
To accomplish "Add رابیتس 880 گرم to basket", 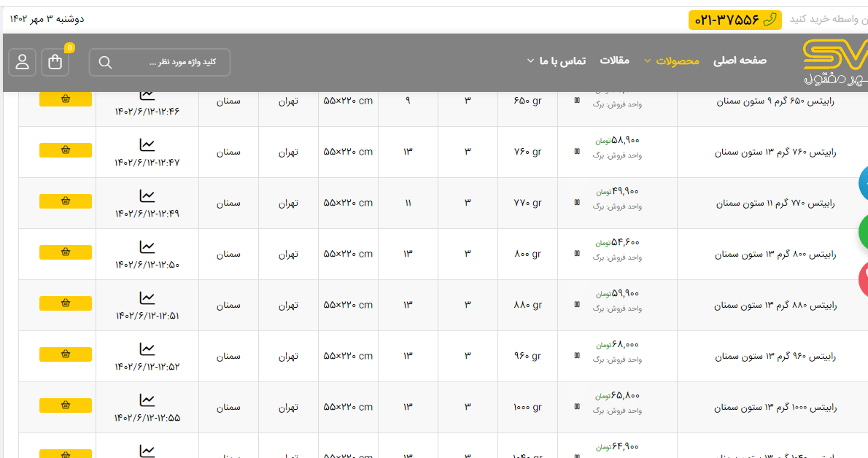I will [x=66, y=303].
